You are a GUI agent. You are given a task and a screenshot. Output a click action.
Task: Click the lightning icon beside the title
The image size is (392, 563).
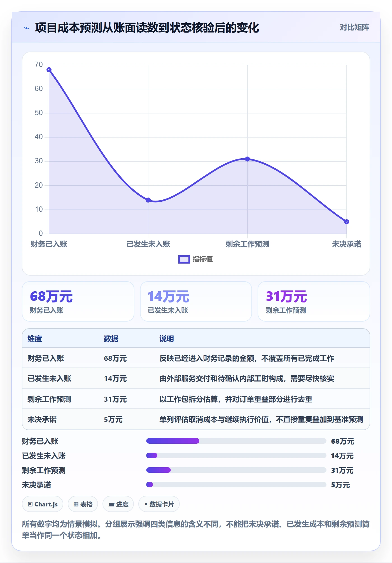click(27, 28)
